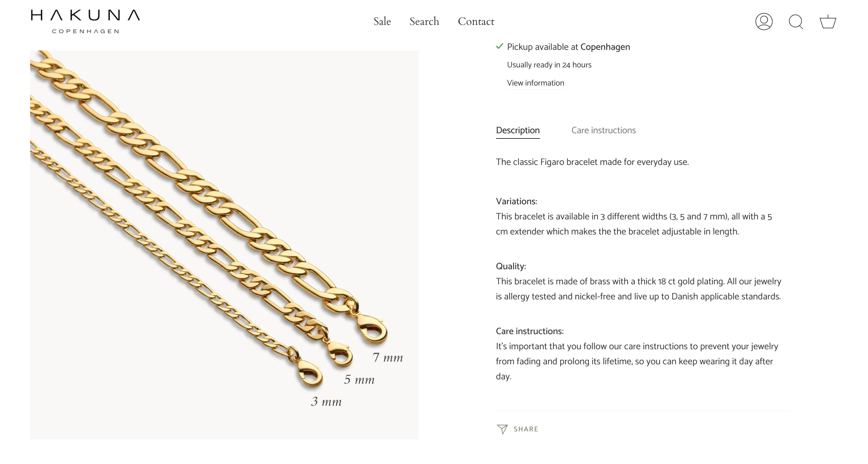Click the 7 mm bracelet clasp
The width and height of the screenshot is (868, 464).
[x=372, y=328]
